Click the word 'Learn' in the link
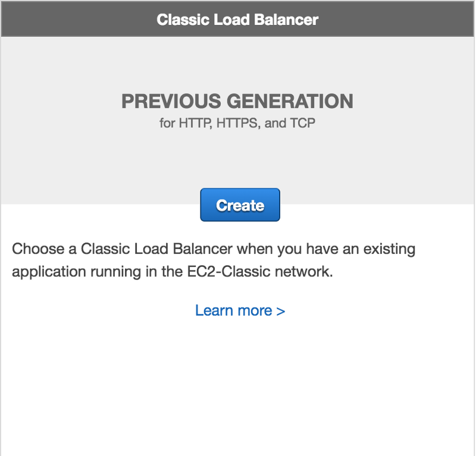The width and height of the screenshot is (476, 456). 214,311
